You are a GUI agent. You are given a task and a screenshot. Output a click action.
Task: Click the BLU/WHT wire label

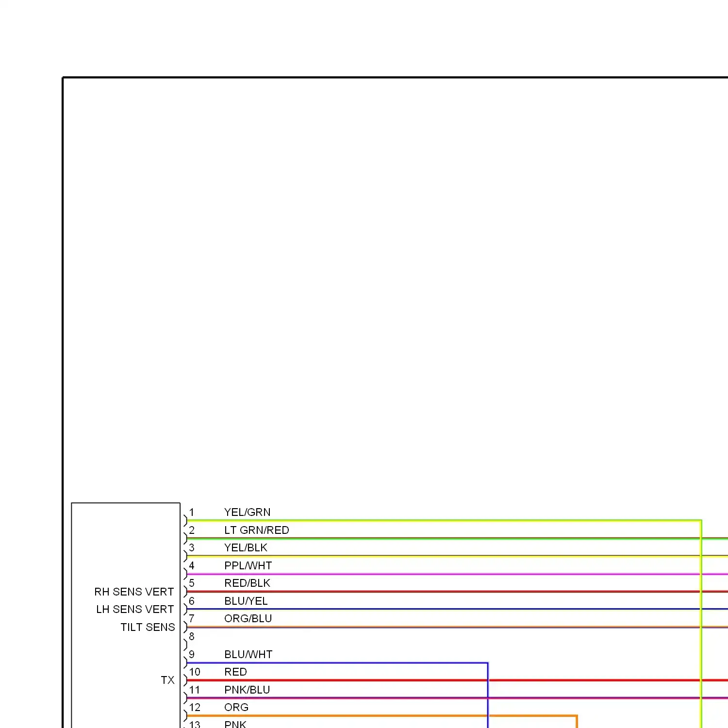pyautogui.click(x=248, y=654)
